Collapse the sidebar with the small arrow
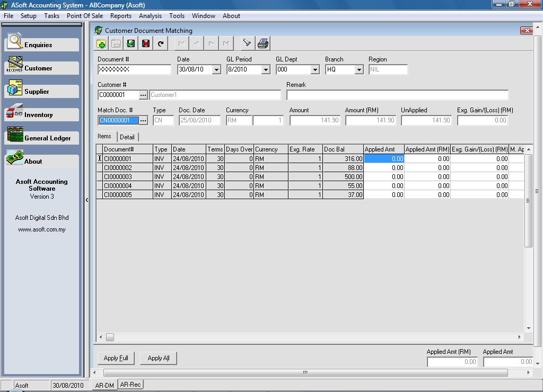543x392 pixels. [86, 200]
